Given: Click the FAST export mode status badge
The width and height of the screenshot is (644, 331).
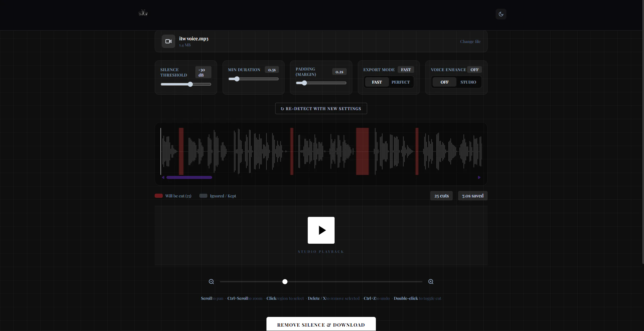Looking at the screenshot, I should (406, 69).
